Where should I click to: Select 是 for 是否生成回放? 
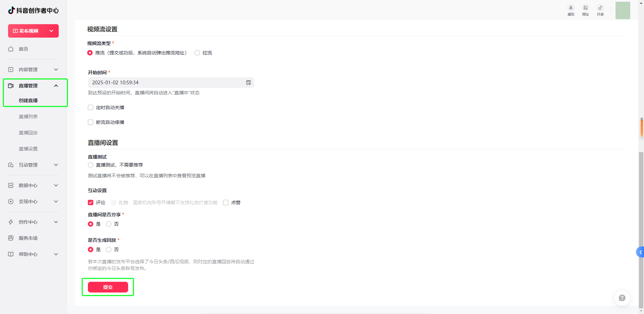(x=91, y=250)
